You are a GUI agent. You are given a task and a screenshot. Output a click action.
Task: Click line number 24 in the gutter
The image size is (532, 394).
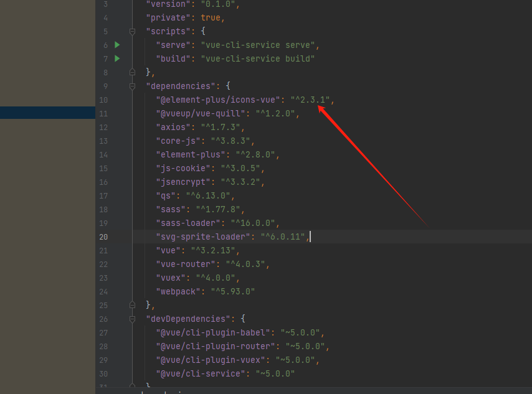point(103,291)
